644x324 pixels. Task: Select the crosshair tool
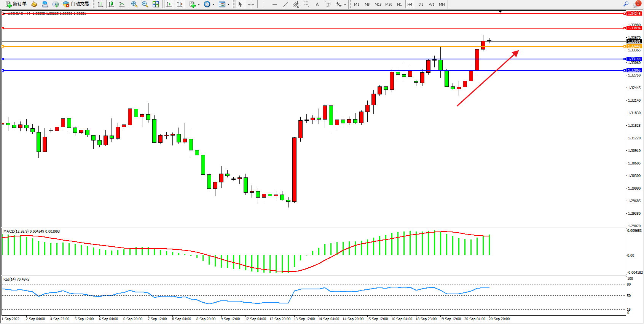[251, 4]
